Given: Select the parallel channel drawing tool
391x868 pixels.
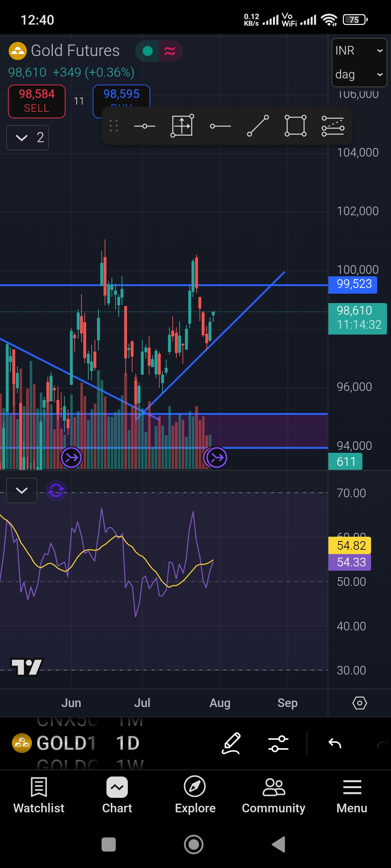Looking at the screenshot, I should [333, 126].
